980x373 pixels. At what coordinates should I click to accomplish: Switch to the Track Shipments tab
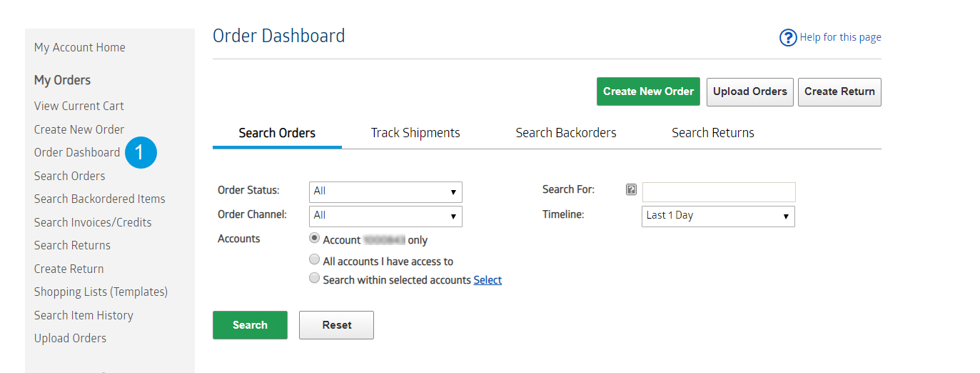415,133
